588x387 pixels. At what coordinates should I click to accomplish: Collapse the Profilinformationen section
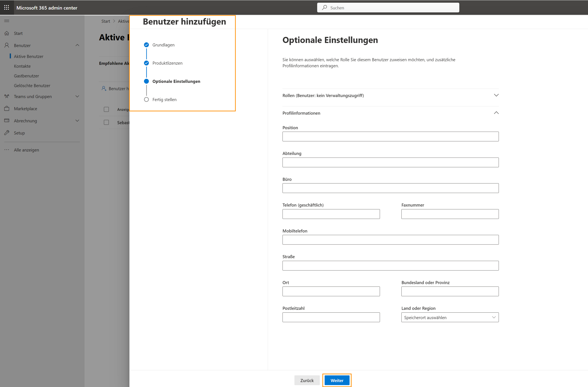point(496,113)
